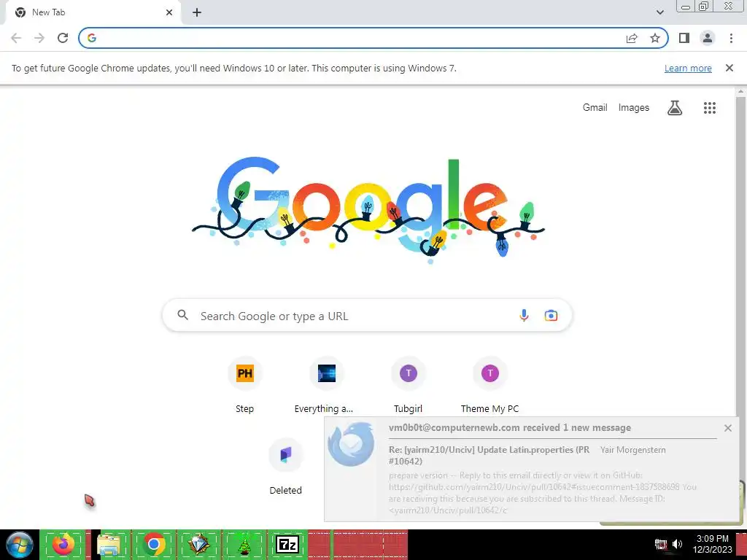
Task: Click the search magnifier icon in the search box
Action: (x=183, y=315)
